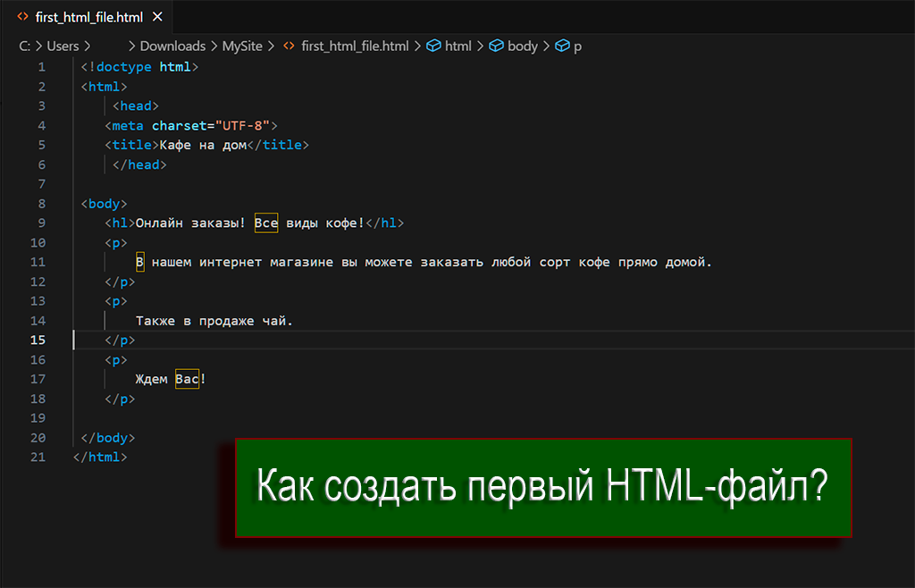Select first_html_file.html in breadcrumb path
The height and width of the screenshot is (588, 915).
click(355, 46)
